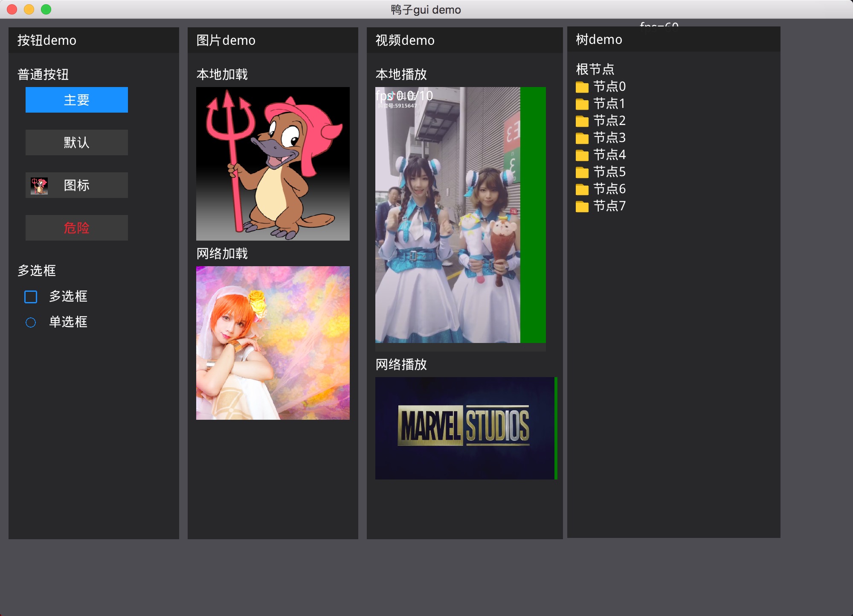Expand tree node 节点4

click(609, 155)
